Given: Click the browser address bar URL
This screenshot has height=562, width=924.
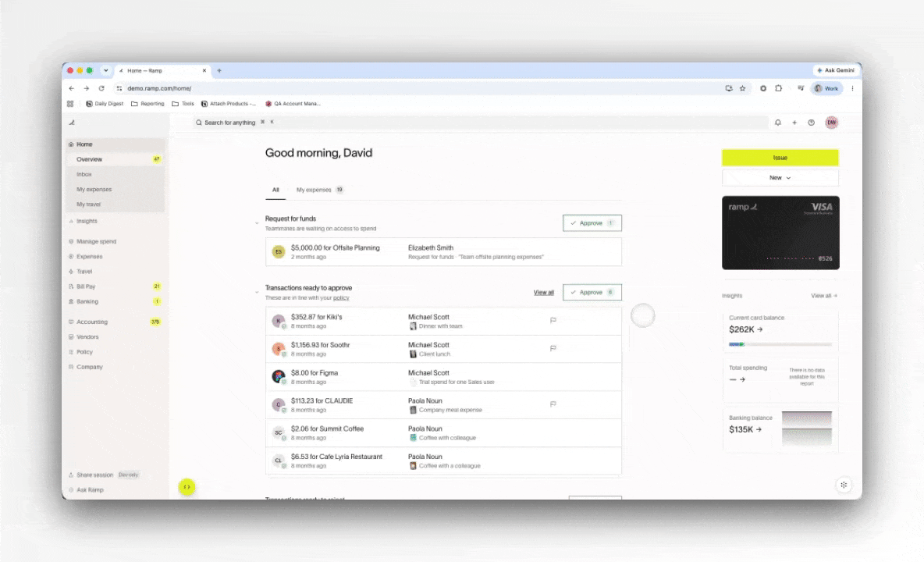Looking at the screenshot, I should tap(159, 88).
